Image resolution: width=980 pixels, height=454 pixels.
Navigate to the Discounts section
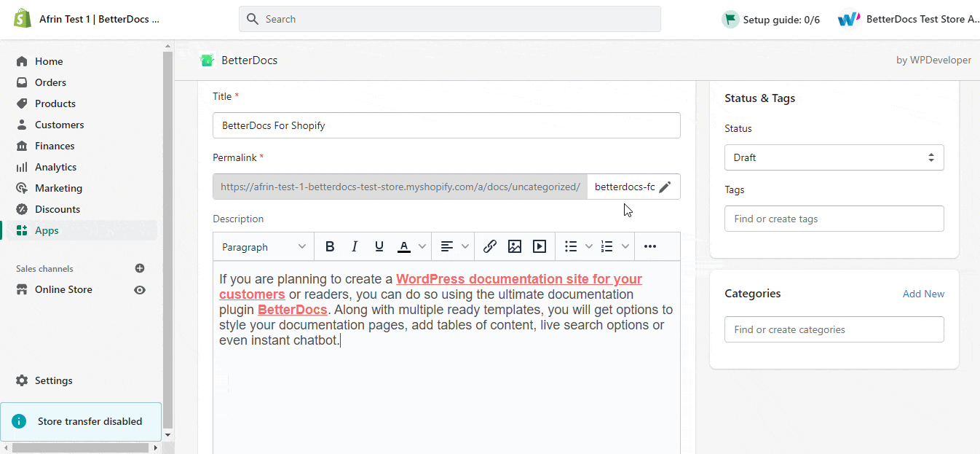pyautogui.click(x=56, y=208)
